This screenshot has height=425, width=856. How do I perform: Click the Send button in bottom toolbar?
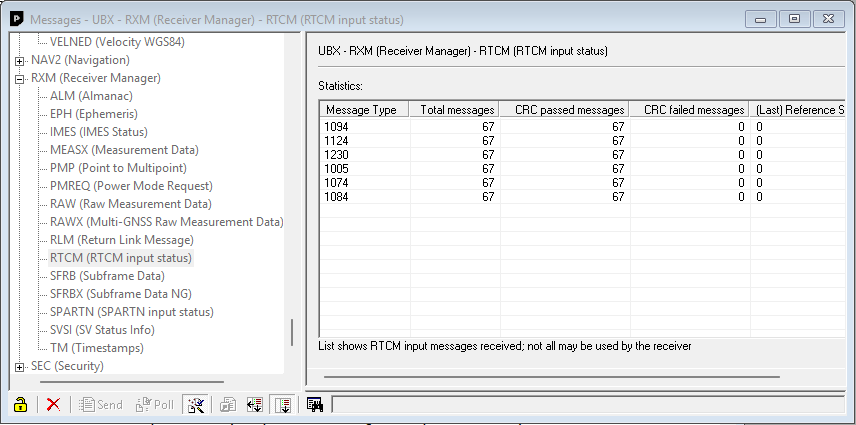click(100, 404)
